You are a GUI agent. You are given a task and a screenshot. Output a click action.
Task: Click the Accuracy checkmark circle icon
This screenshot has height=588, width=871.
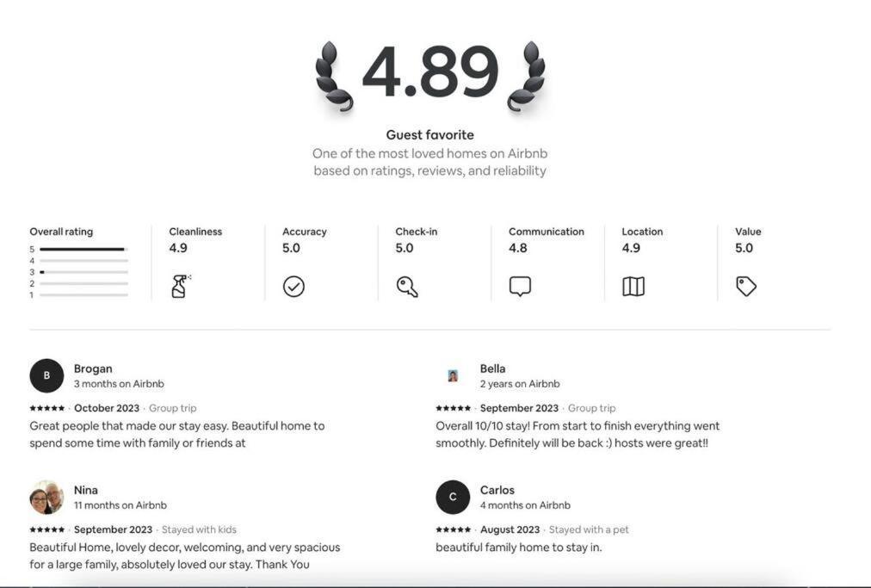(293, 287)
